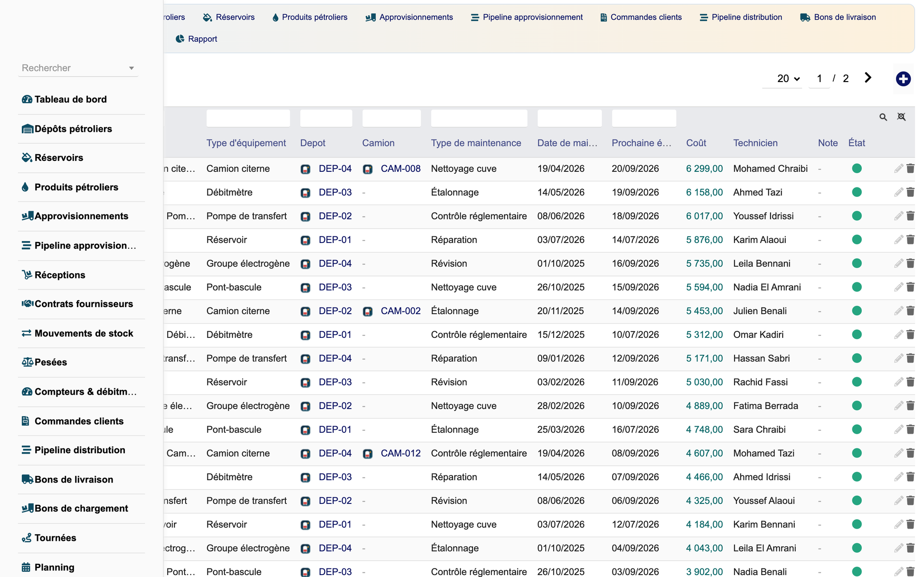Click the Dépôts pétroliers warehouse icon in sidebar
This screenshot has width=924, height=577.
pos(27,129)
